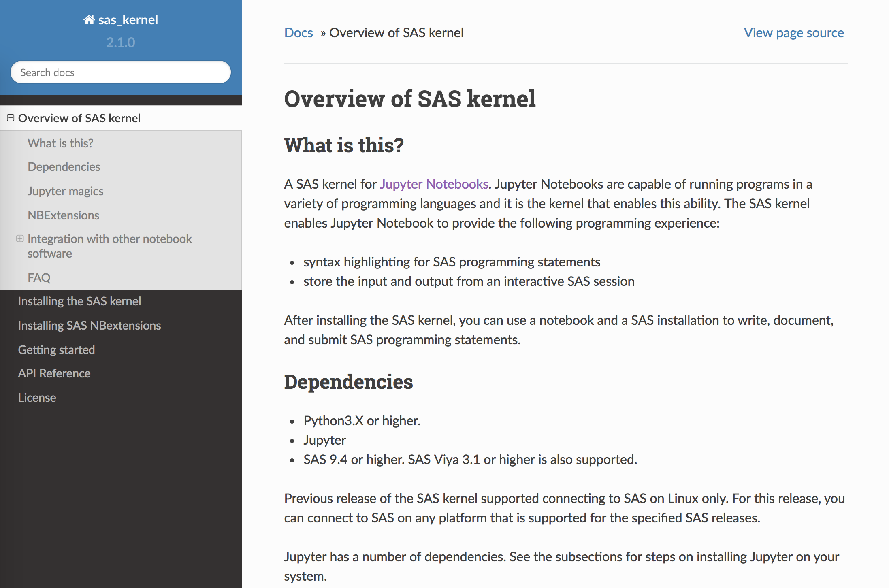Open Installing the SAS kernel page
The image size is (889, 588).
click(79, 301)
